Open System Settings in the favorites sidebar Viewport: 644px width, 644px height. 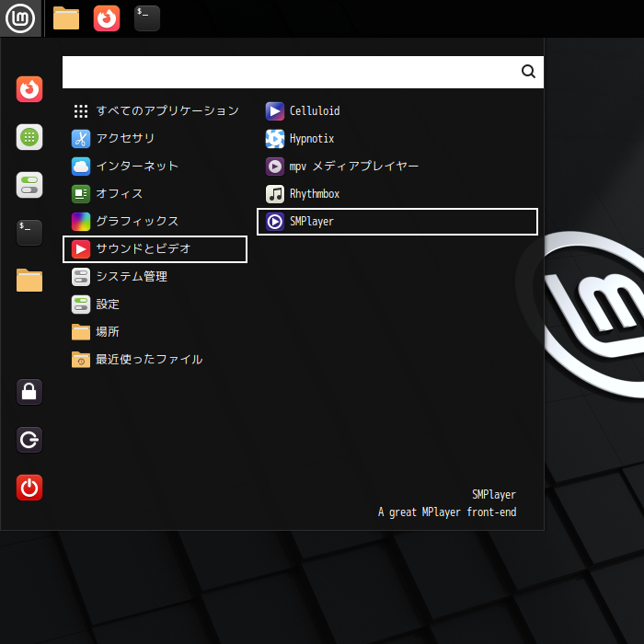(x=29, y=185)
